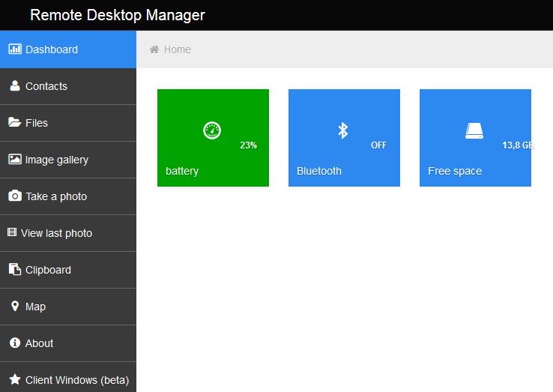The width and height of the screenshot is (553, 392).
Task: Select Take a photo option
Action: 68,196
